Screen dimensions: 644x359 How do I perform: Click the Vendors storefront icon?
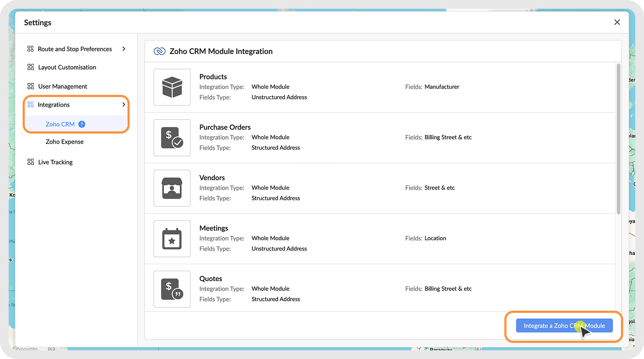coord(172,188)
